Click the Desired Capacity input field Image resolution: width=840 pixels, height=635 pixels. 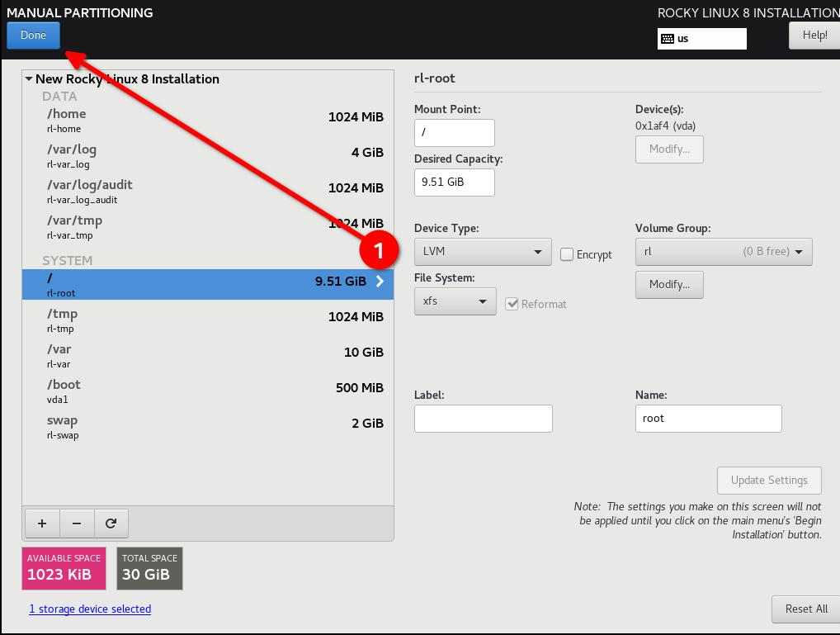(454, 182)
